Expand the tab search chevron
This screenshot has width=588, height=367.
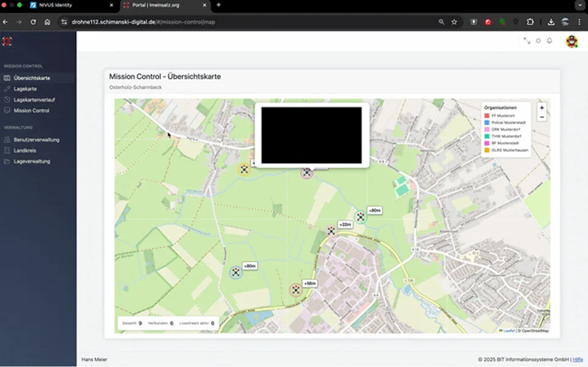click(580, 6)
